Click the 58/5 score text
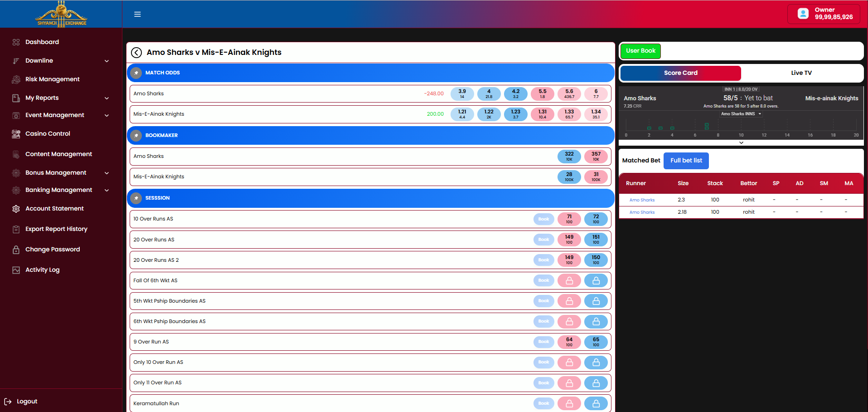The image size is (868, 412). [x=730, y=98]
